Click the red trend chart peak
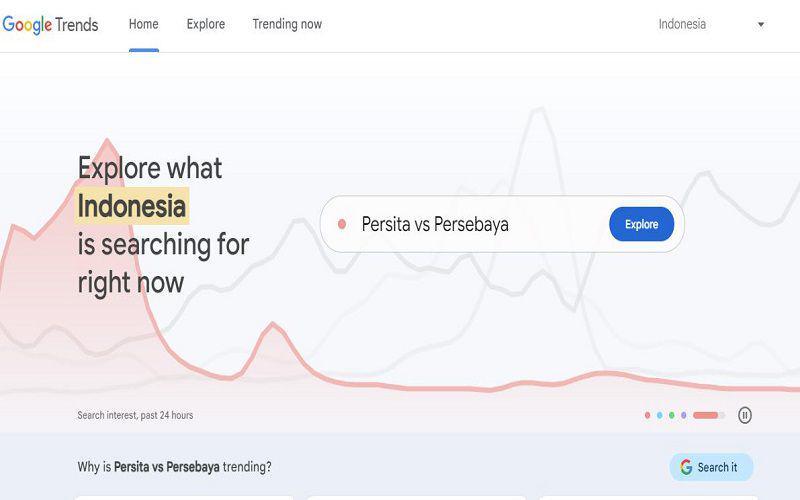The height and width of the screenshot is (500, 800). tap(107, 141)
